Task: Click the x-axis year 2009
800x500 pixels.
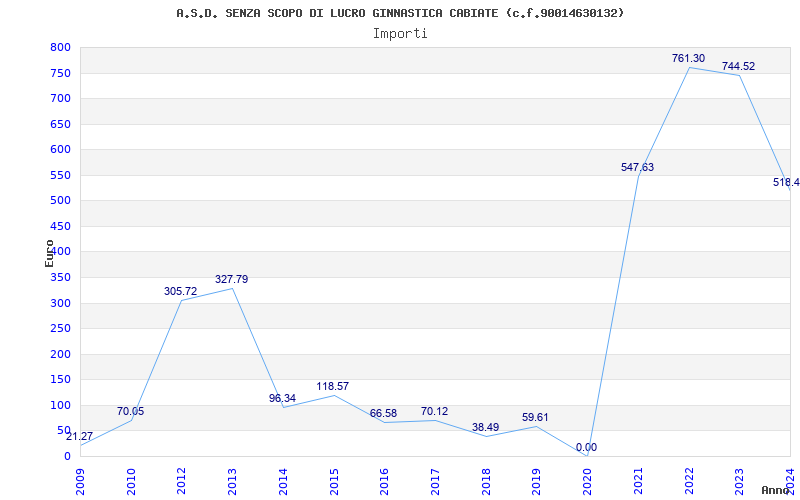Action: tap(80, 482)
